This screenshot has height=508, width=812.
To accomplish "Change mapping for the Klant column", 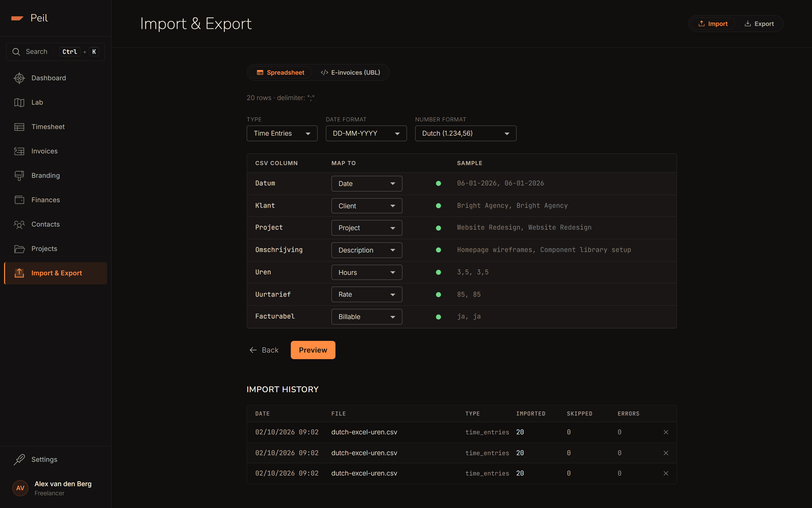I will click(366, 206).
